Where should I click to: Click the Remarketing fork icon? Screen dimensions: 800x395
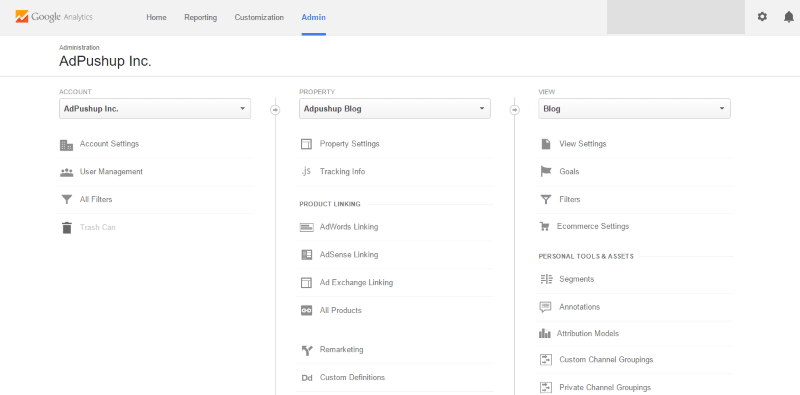tap(307, 350)
